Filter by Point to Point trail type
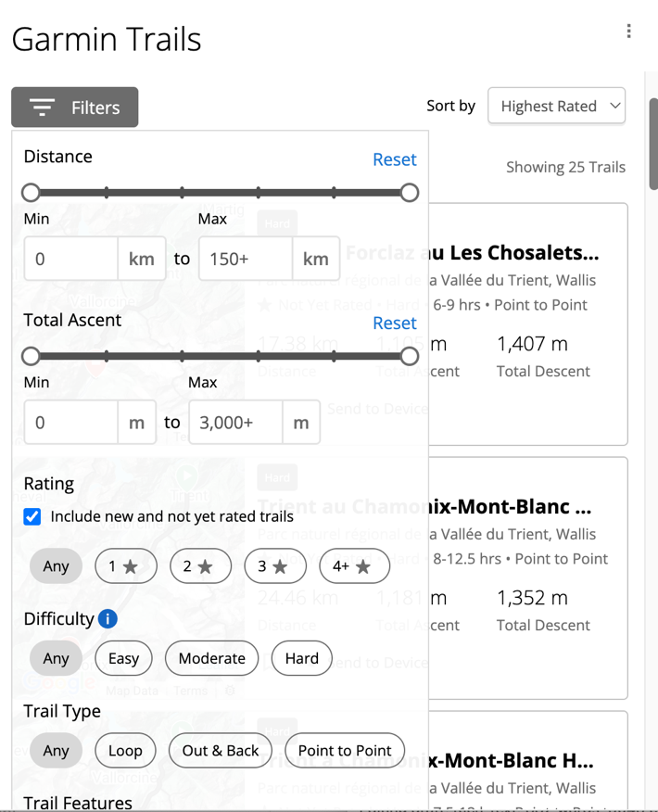658x812 pixels. point(345,751)
